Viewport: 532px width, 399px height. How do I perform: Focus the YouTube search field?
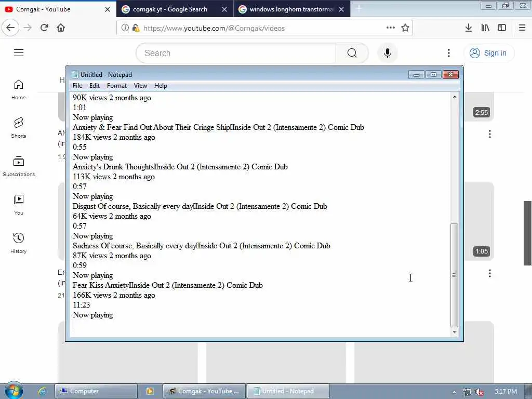click(236, 53)
